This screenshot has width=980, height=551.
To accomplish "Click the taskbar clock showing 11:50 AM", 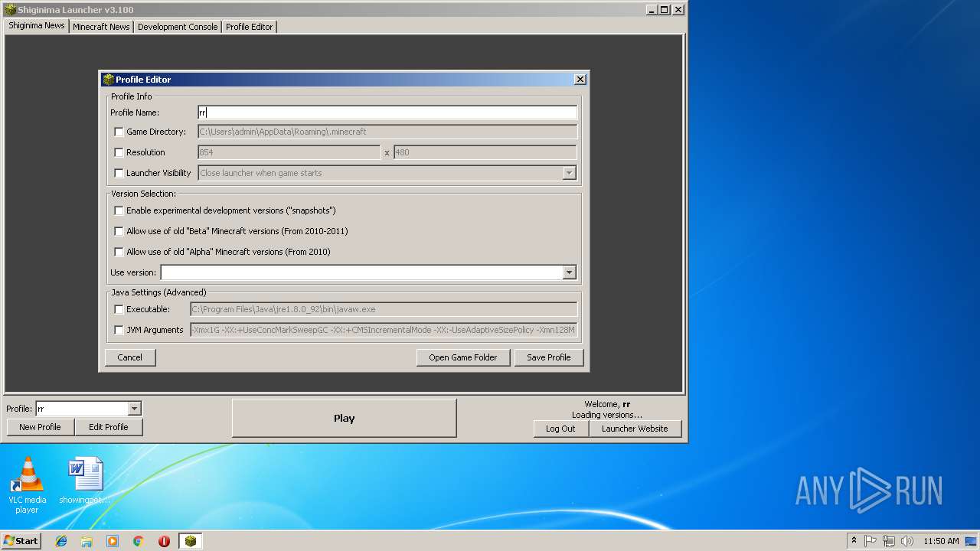I will tap(941, 541).
